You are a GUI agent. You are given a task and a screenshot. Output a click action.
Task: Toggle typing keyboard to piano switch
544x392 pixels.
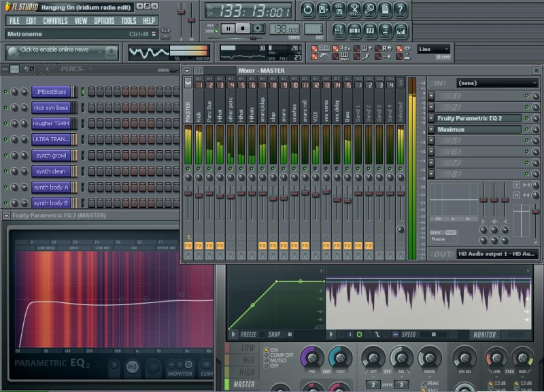click(x=314, y=48)
